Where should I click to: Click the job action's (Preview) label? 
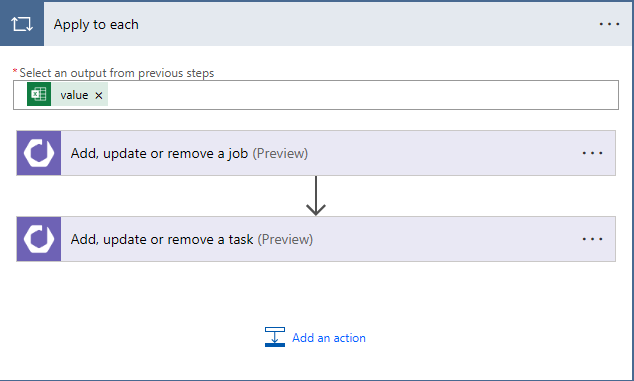click(280, 153)
